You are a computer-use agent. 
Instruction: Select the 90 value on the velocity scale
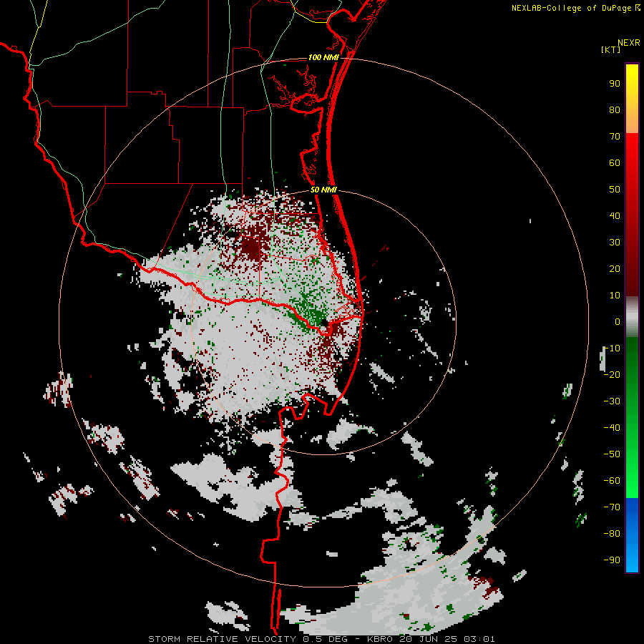[x=615, y=84]
